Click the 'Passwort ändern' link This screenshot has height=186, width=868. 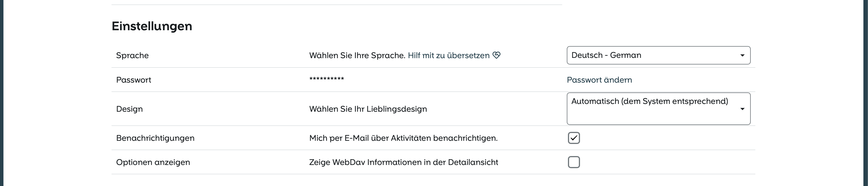[x=599, y=80]
